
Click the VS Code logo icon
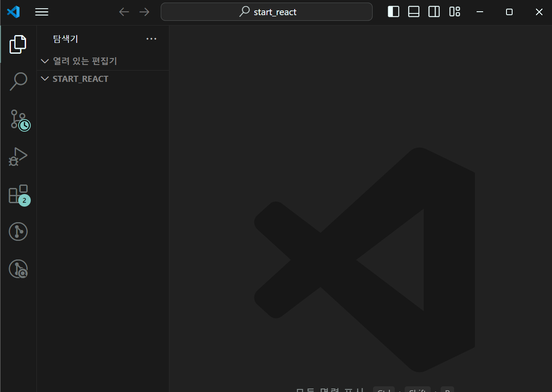pos(13,12)
